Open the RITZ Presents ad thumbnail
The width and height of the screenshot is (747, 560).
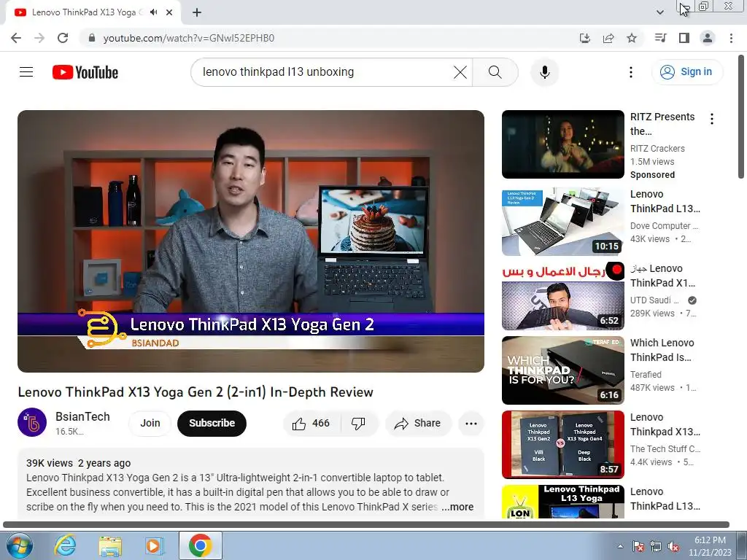point(562,144)
